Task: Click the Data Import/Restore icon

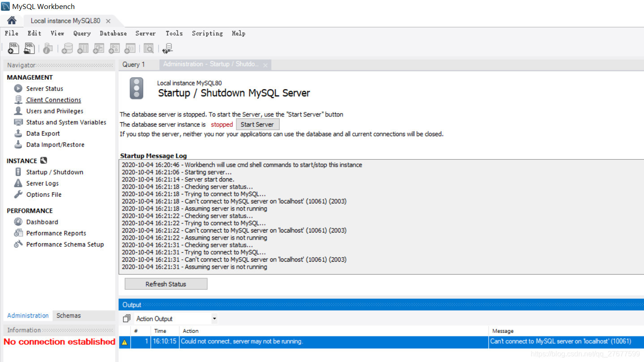Action: click(18, 145)
